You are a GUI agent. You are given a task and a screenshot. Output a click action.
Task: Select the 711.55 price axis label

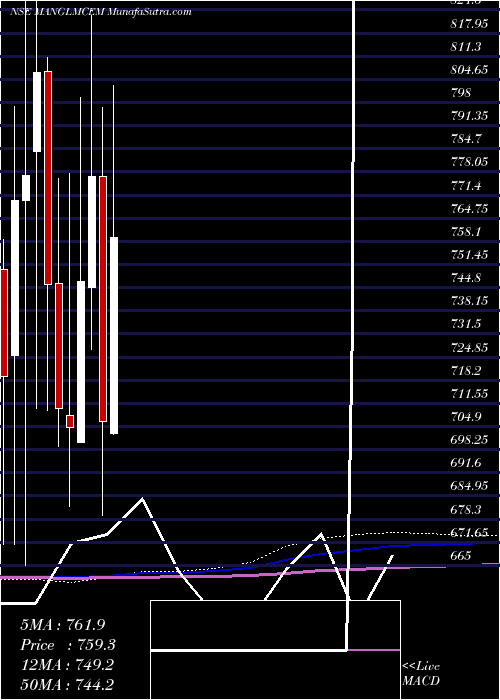469,395
